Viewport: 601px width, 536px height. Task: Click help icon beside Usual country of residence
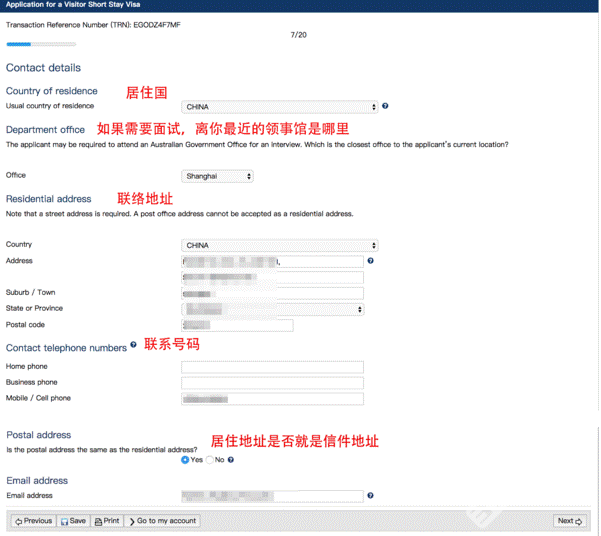click(385, 106)
